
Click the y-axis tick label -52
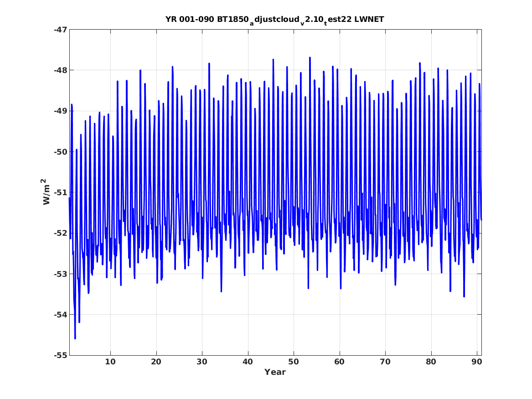pos(60,233)
